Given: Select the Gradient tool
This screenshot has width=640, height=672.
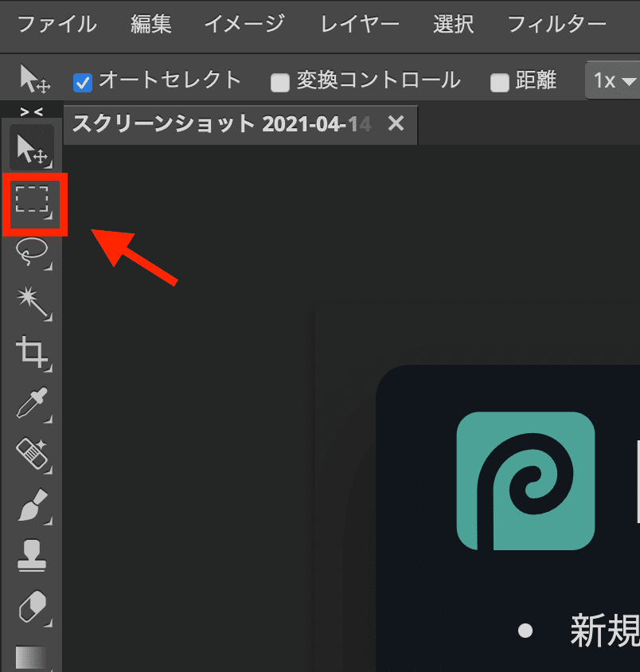Looking at the screenshot, I should (33, 656).
